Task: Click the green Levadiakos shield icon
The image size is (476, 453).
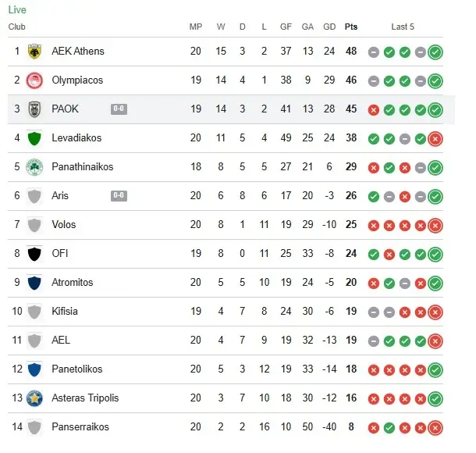Action: [34, 138]
